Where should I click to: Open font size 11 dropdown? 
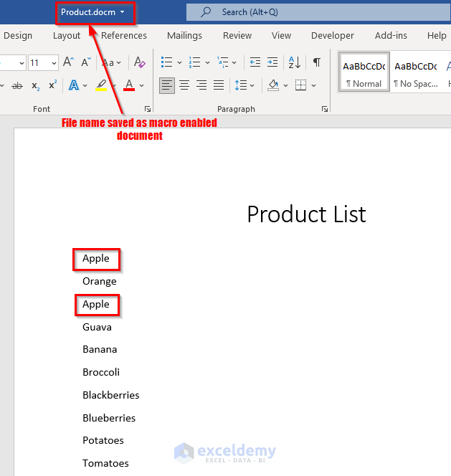tap(54, 63)
